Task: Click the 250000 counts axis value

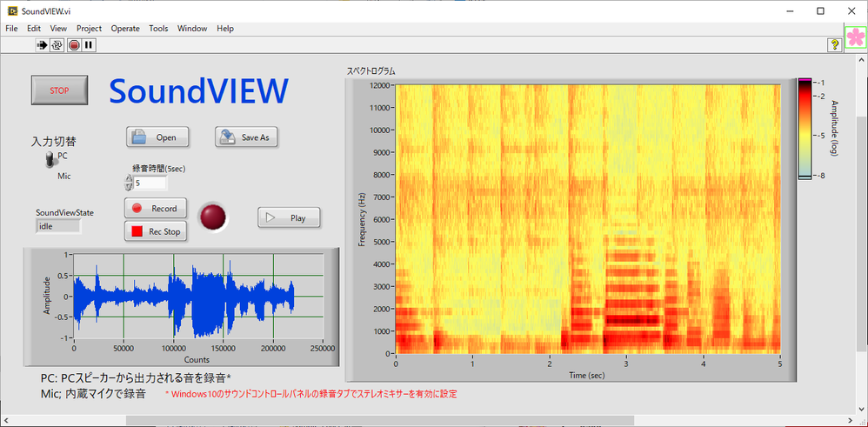Action: [x=322, y=349]
